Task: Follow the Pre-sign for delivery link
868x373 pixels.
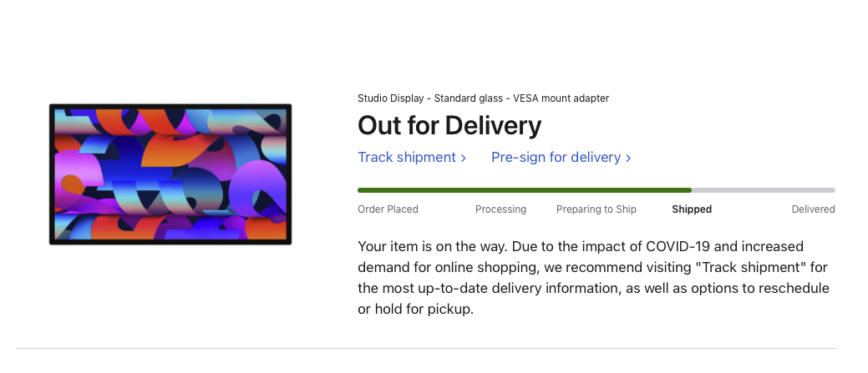Action: (x=556, y=157)
